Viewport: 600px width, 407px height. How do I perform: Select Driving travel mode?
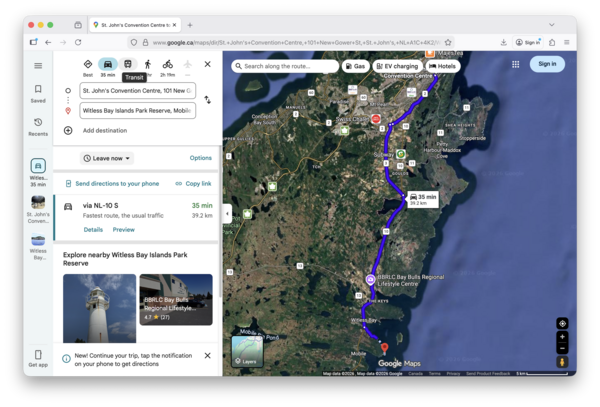[108, 64]
